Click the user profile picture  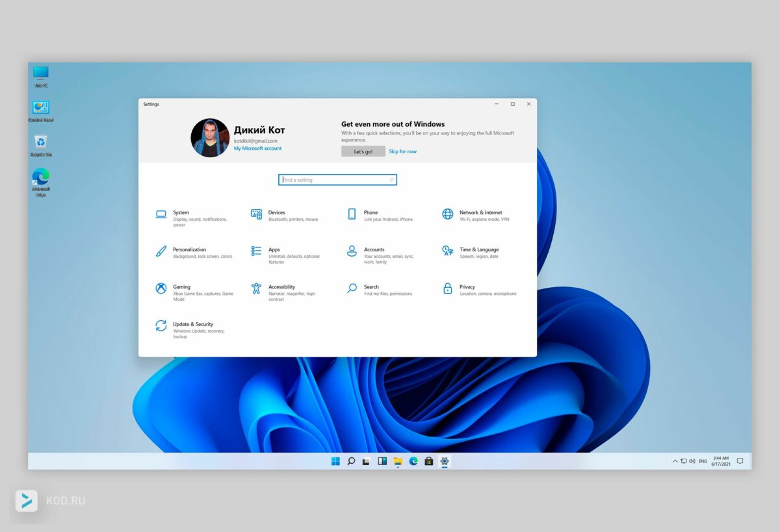click(x=210, y=138)
